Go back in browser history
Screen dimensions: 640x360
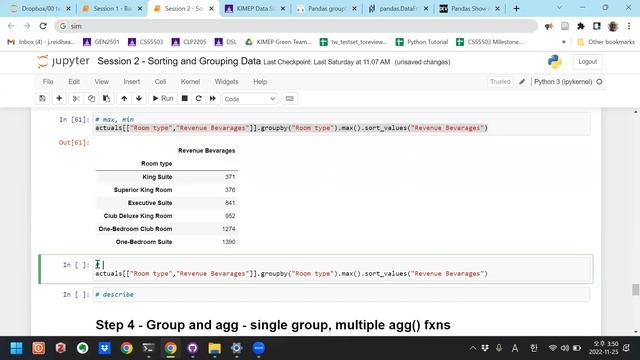[11, 26]
